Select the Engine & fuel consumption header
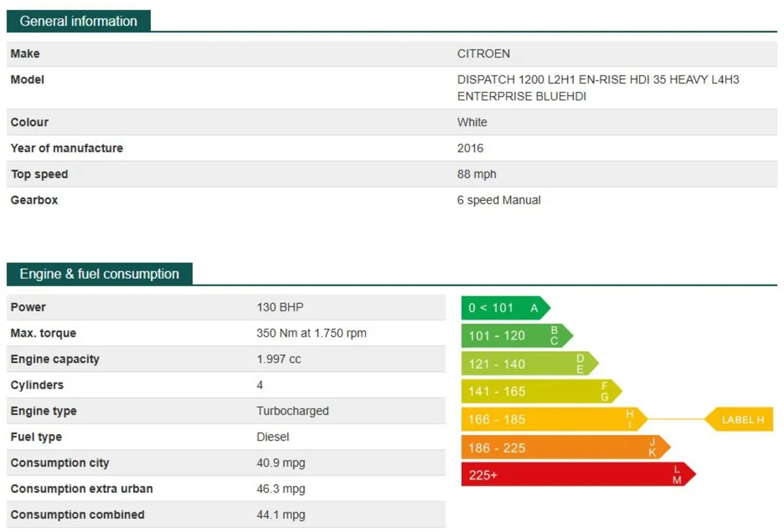 pyautogui.click(x=99, y=274)
